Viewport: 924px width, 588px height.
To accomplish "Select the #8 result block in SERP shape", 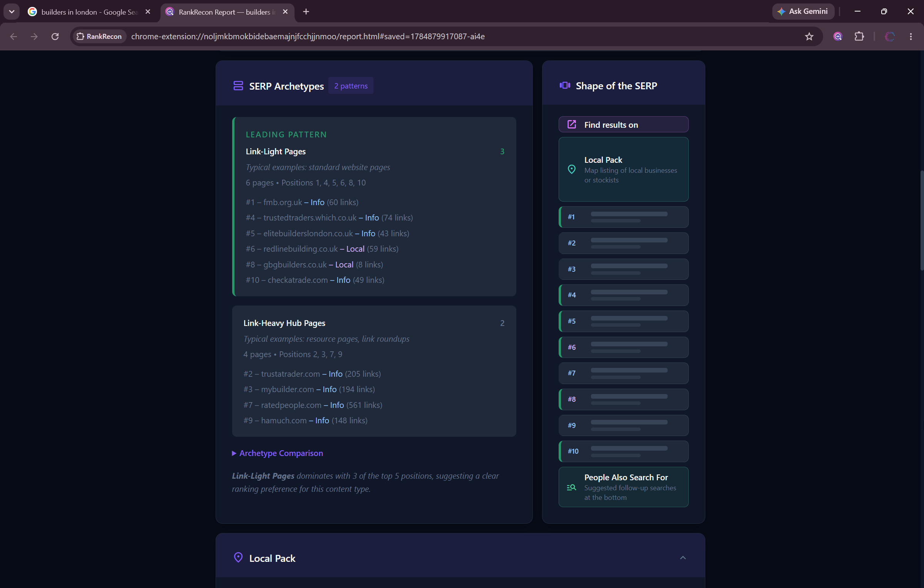I will [x=623, y=399].
